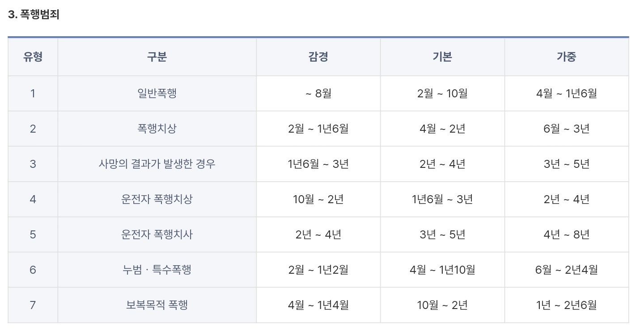Click the 가중 column header
The width and height of the screenshot is (644, 330).
(567, 57)
